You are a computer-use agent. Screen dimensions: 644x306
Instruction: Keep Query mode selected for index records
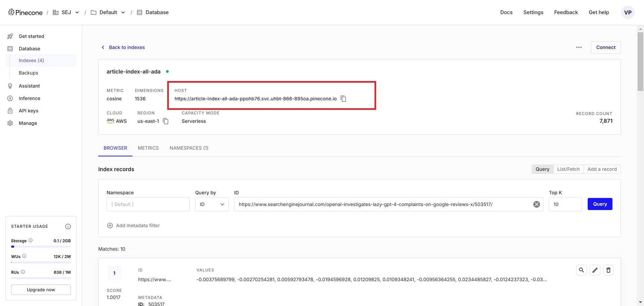coord(542,169)
